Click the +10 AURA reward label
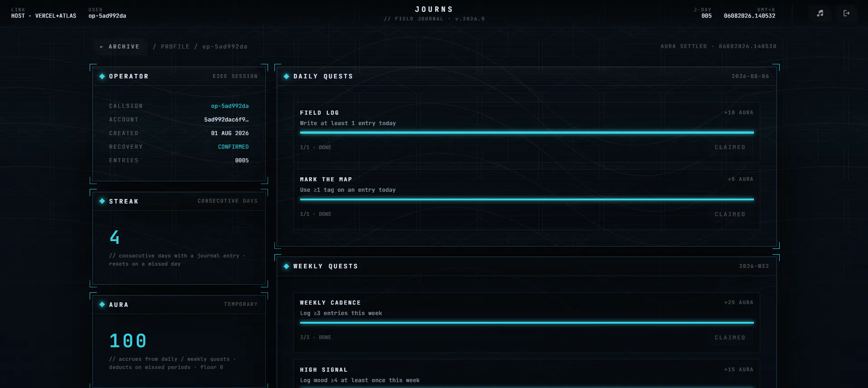This screenshot has height=388, width=868. pyautogui.click(x=739, y=112)
